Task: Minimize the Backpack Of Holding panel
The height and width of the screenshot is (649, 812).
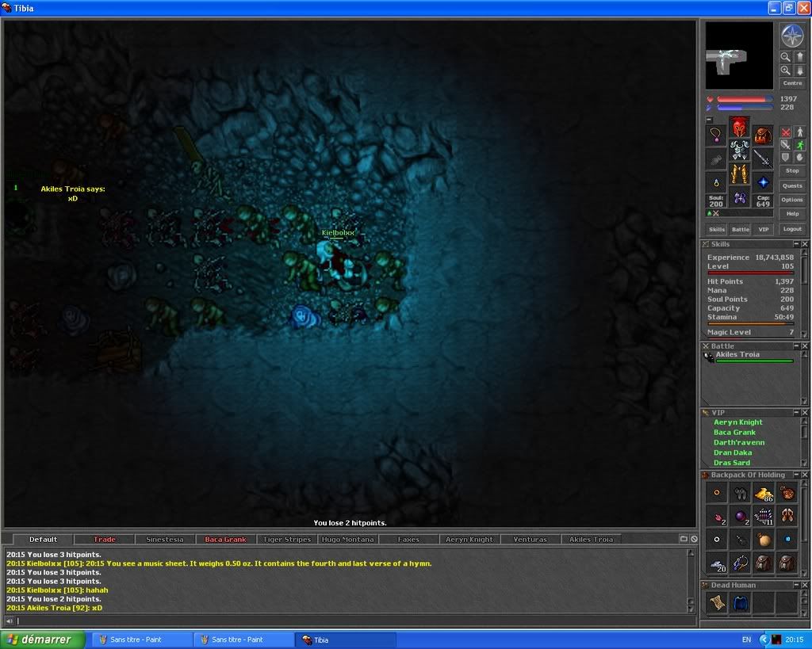Action: 796,475
